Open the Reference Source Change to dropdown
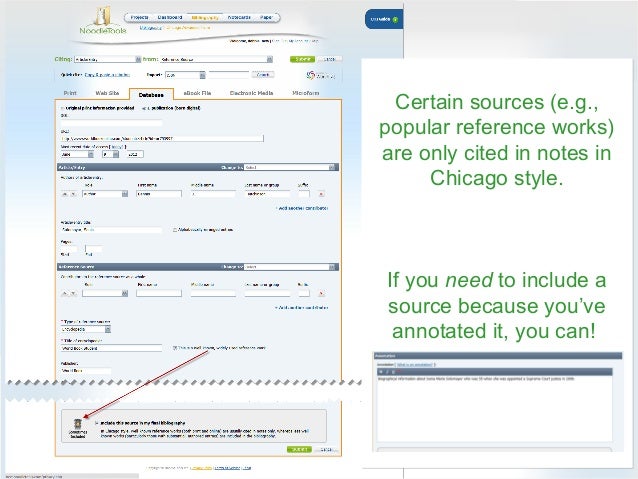This screenshot has width=638, height=479. (x=289, y=267)
